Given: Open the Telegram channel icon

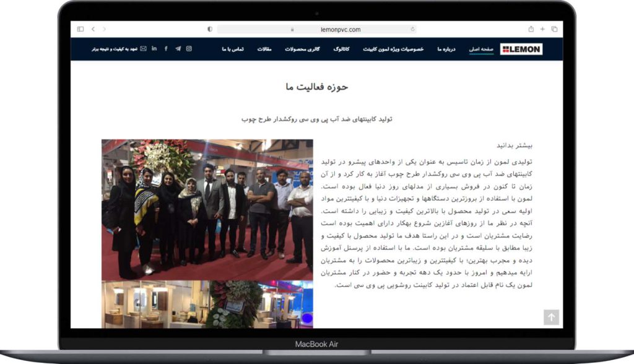Looking at the screenshot, I should [x=178, y=49].
